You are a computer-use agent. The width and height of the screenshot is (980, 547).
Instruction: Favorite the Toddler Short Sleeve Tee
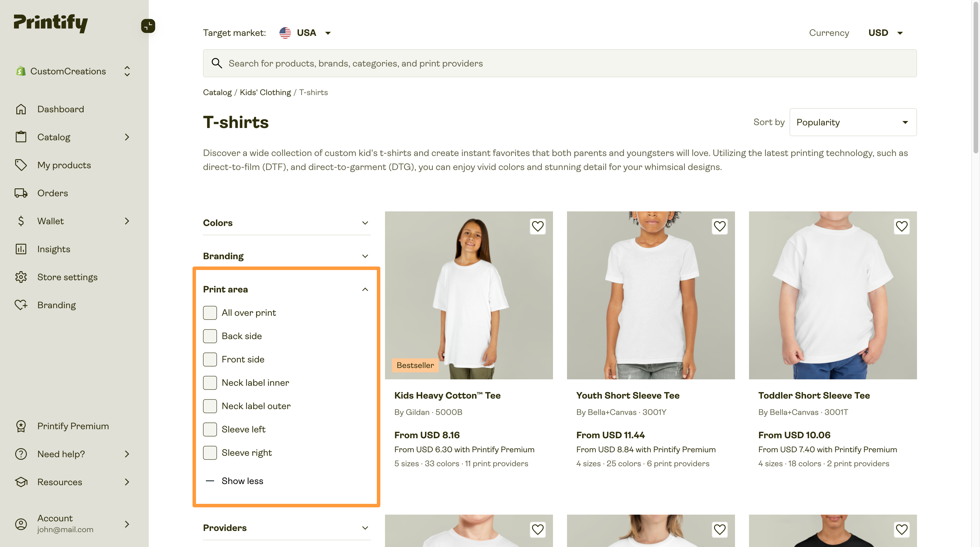click(901, 226)
